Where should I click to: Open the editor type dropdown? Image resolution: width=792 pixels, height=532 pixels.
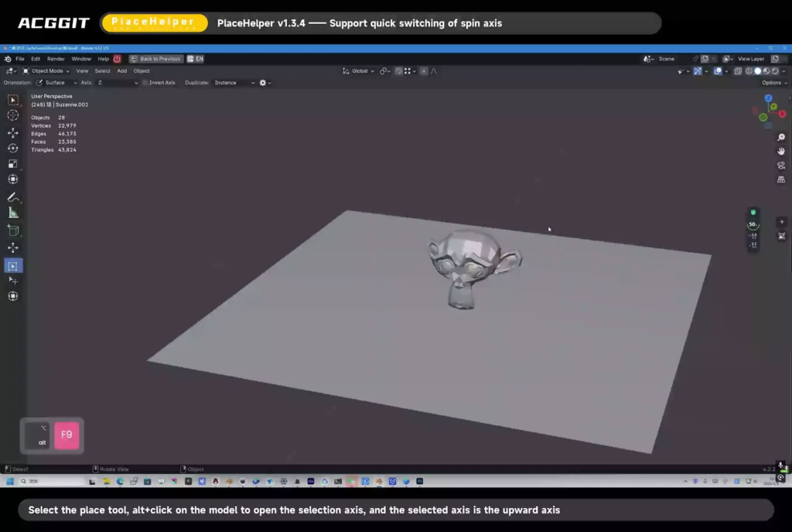tap(11, 71)
